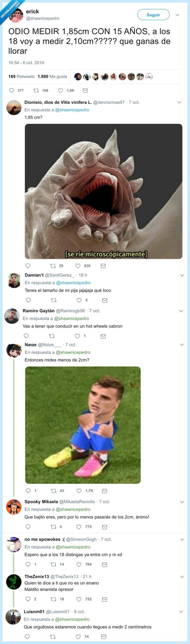Image resolution: width=190 pixels, height=644 pixels.
Task: Open the microscopic creature image
Action: (103, 191)
